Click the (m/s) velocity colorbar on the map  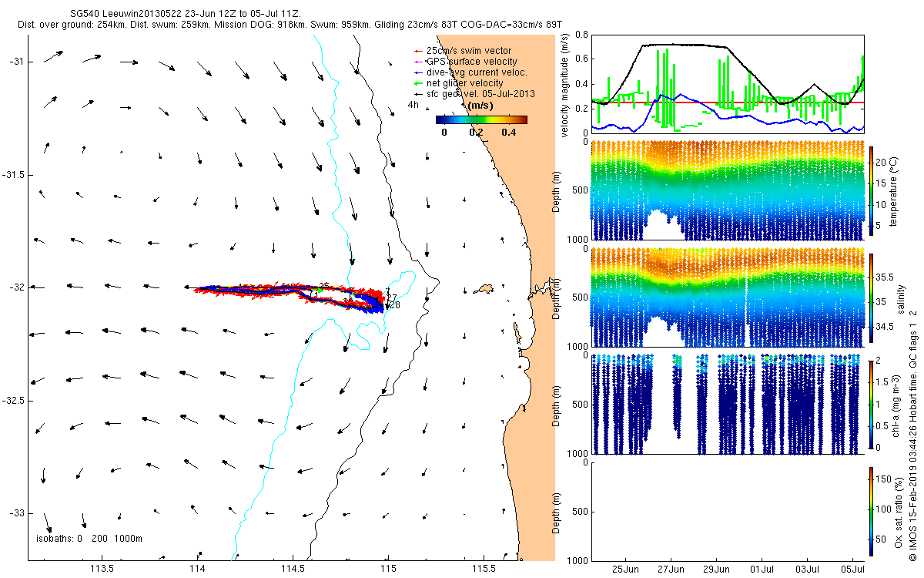(x=481, y=120)
